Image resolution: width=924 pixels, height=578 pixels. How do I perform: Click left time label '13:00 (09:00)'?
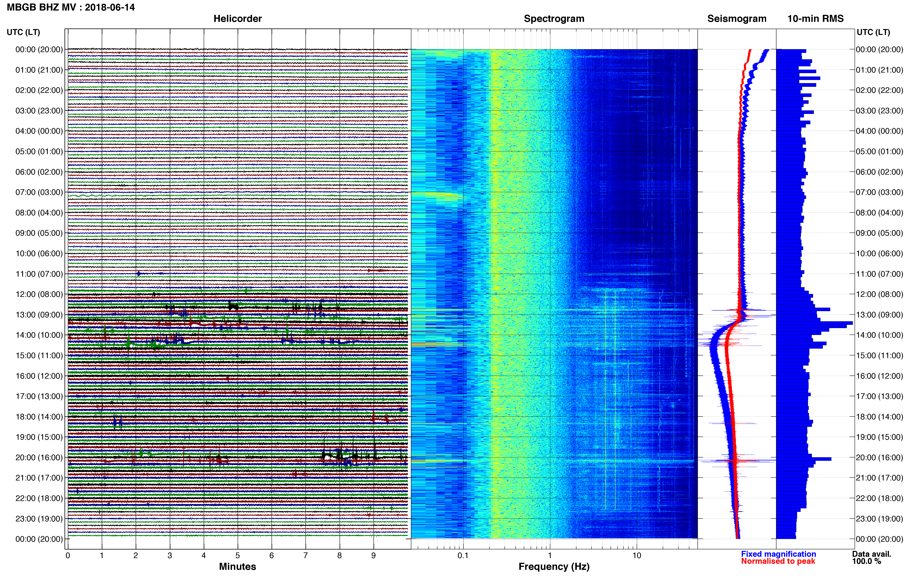(x=39, y=315)
